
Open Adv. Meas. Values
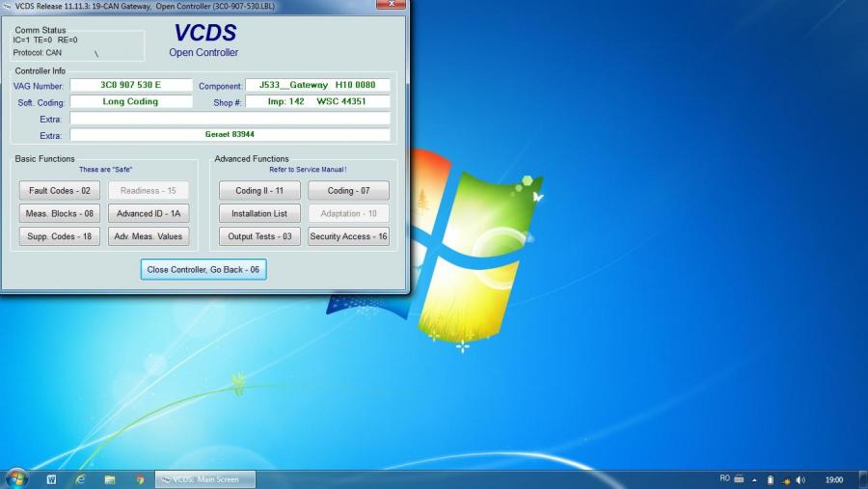pos(148,236)
